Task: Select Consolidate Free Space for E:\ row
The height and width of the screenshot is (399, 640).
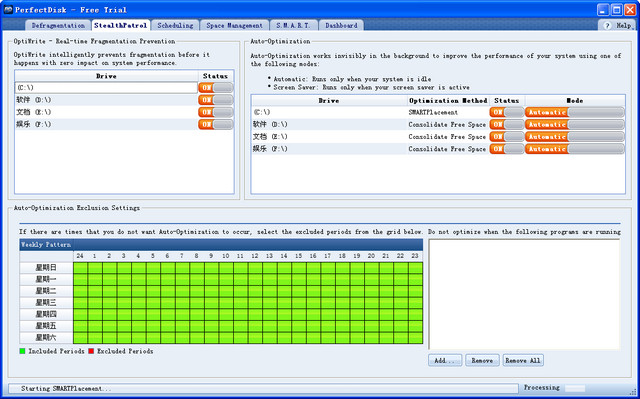Action: (447, 137)
